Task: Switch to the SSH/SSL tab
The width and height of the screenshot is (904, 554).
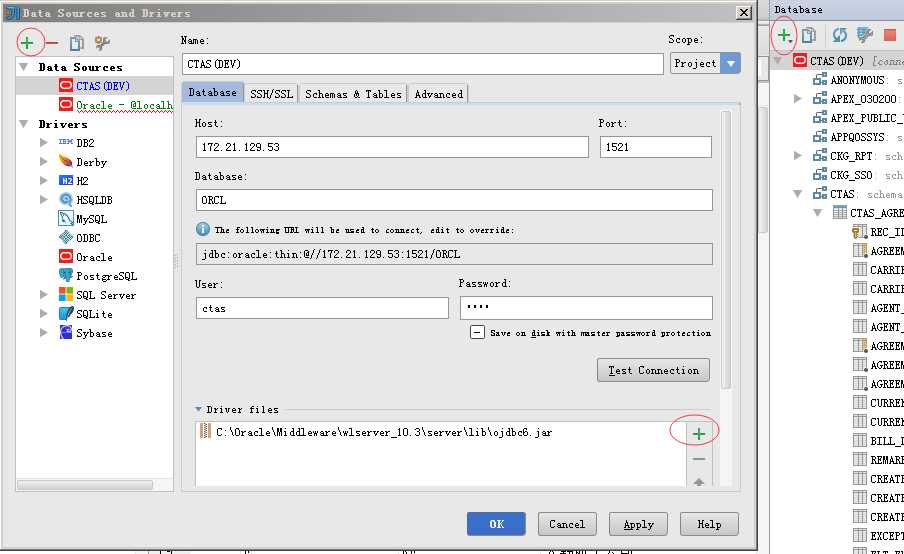Action: (272, 94)
